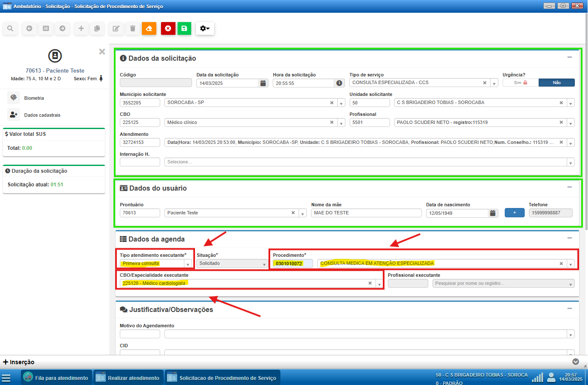Screen dimensions: 588x385
Task: Click the Motivo do Agendamento code field
Action: pyautogui.click(x=140, y=334)
